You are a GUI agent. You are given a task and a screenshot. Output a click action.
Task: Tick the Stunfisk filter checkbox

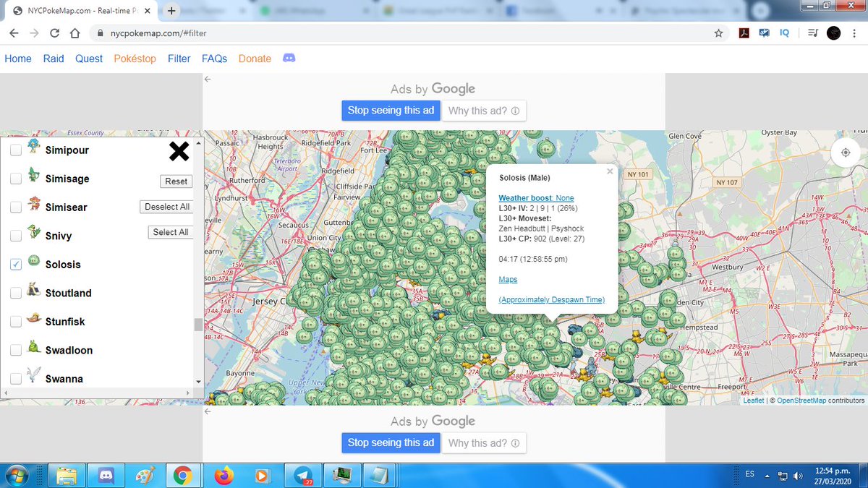point(15,322)
